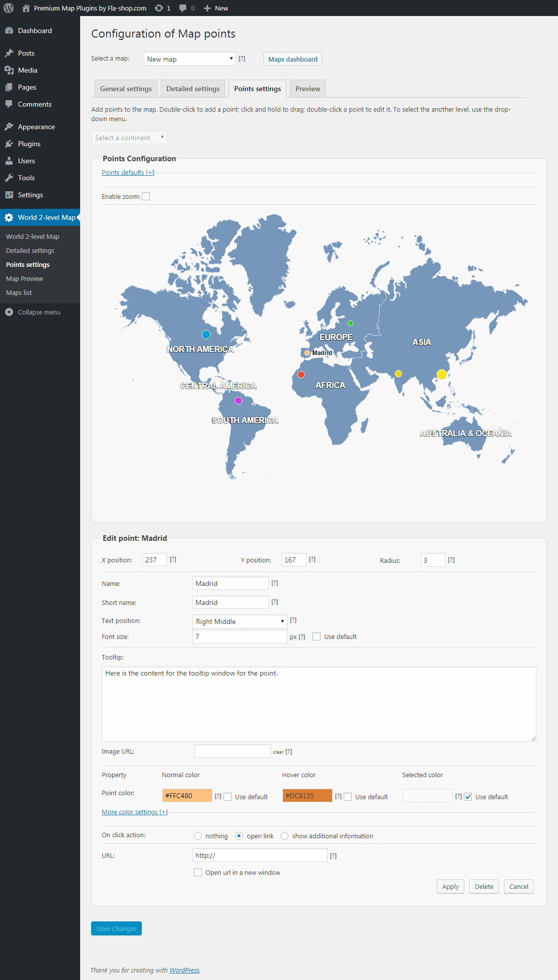
Task: Select the green point on Europe
Action: pos(351,323)
